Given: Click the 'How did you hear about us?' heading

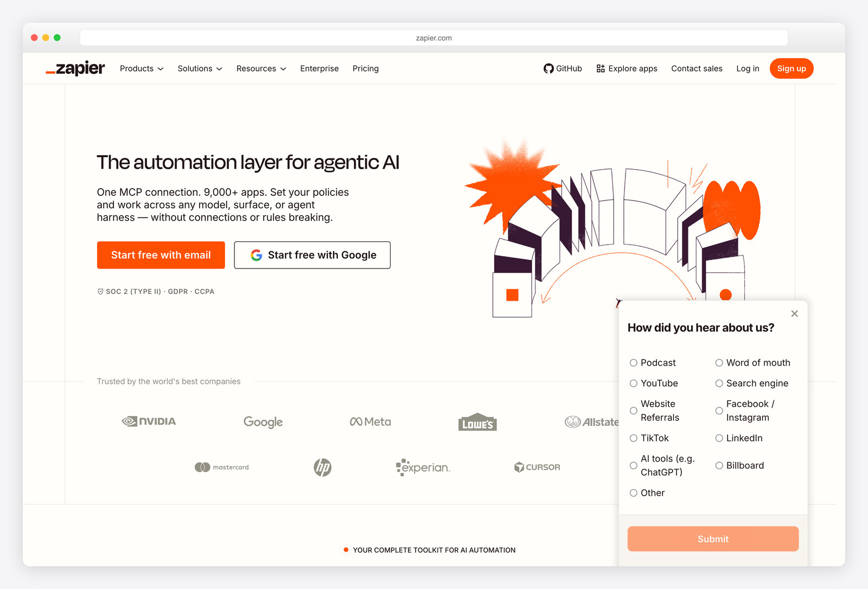Looking at the screenshot, I should pyautogui.click(x=701, y=328).
